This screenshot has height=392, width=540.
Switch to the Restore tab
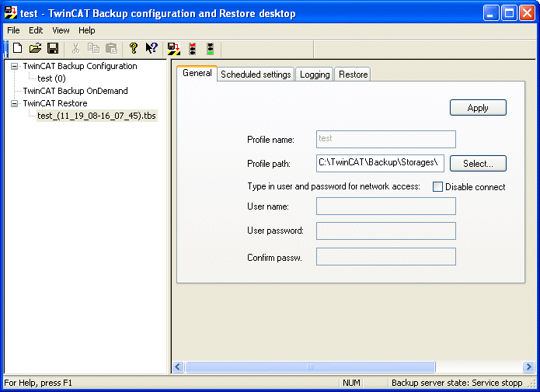click(x=353, y=75)
